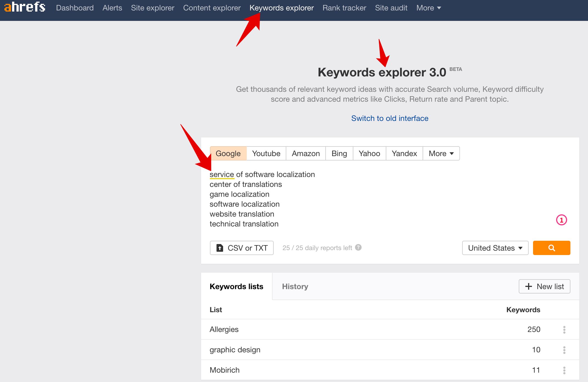588x382 pixels.
Task: Expand the More menu in top navigation
Action: point(429,8)
